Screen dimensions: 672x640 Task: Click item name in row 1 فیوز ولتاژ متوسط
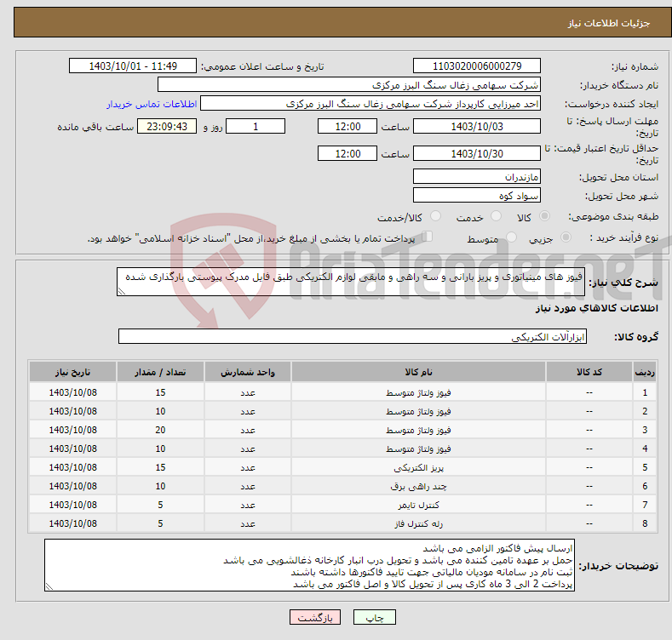tap(418, 392)
